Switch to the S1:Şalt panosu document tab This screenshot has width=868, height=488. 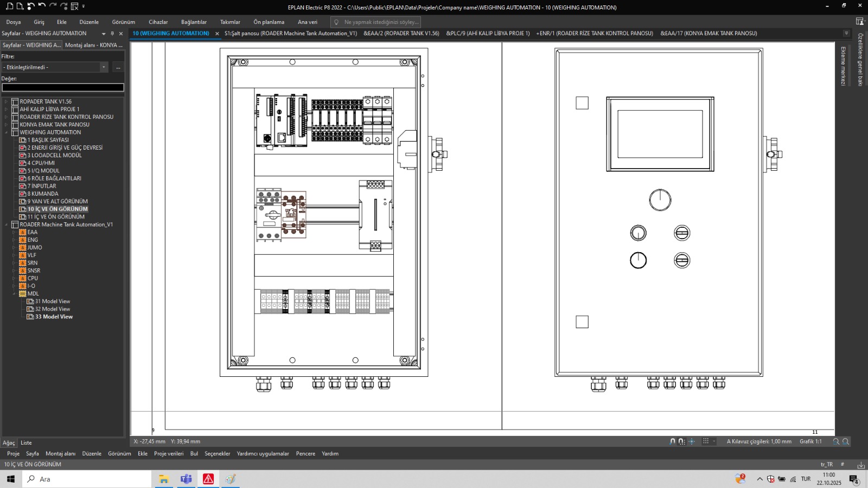(x=290, y=34)
